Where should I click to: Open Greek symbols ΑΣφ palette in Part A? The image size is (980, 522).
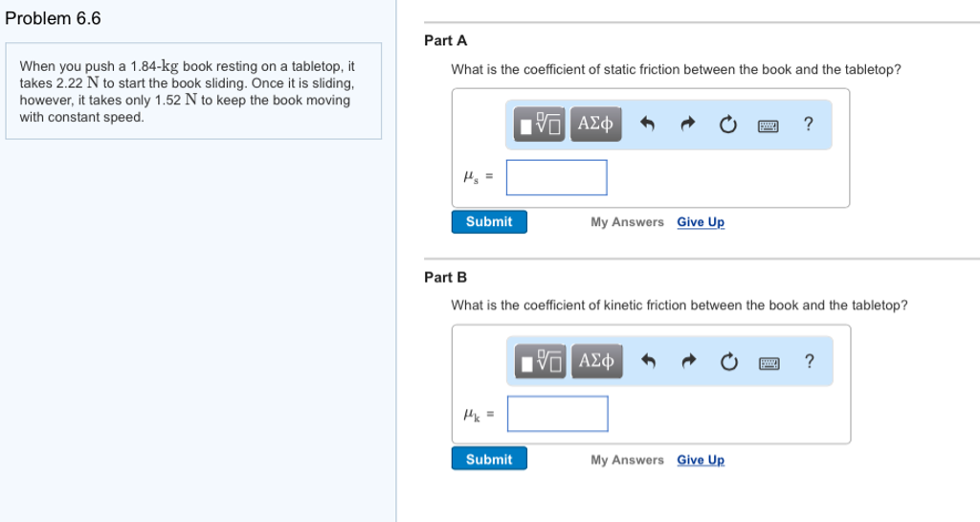click(x=595, y=124)
